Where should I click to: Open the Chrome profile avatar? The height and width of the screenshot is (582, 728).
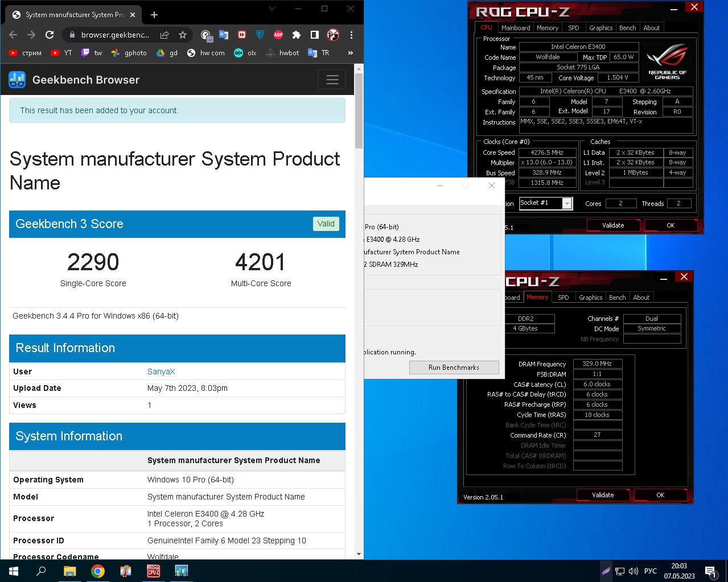[333, 35]
